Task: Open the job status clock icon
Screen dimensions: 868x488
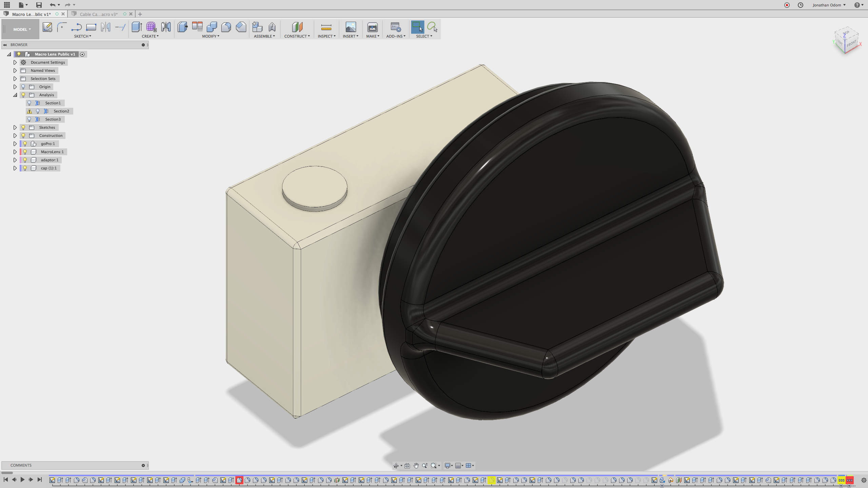Action: click(801, 5)
